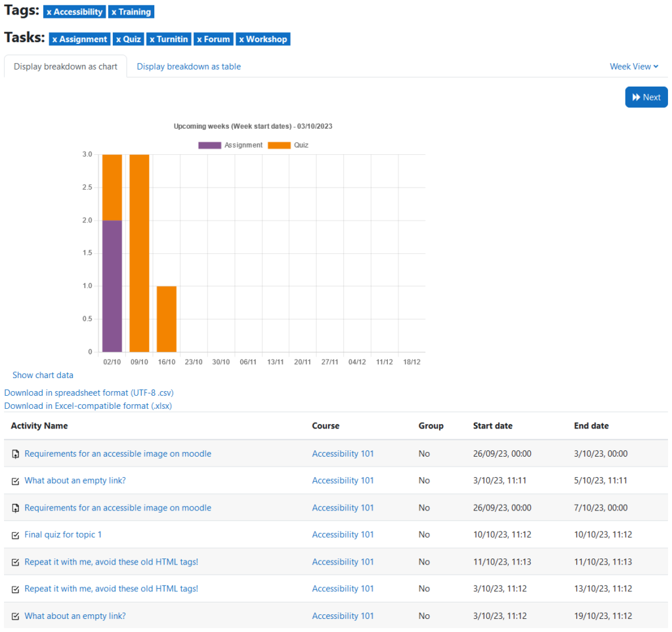Viewport: 672px width, 632px height.
Task: Click end date 7/10/23, 00:00
Action: click(601, 507)
